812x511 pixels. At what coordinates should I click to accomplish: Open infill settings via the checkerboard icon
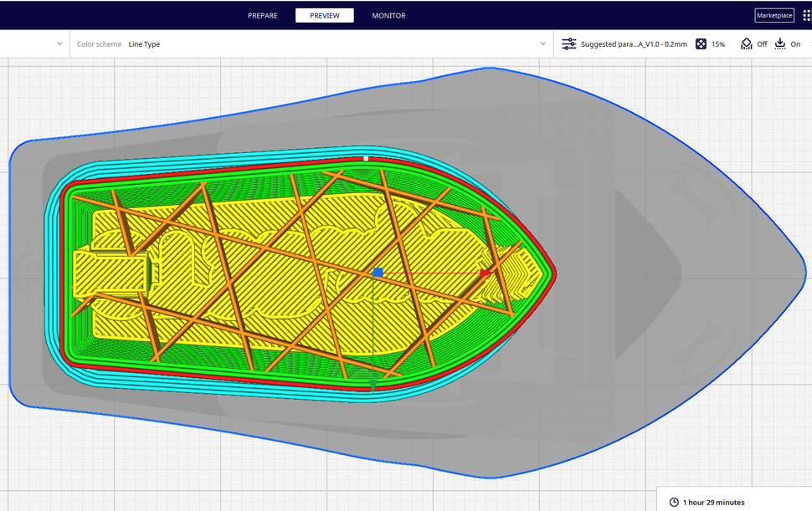[700, 43]
